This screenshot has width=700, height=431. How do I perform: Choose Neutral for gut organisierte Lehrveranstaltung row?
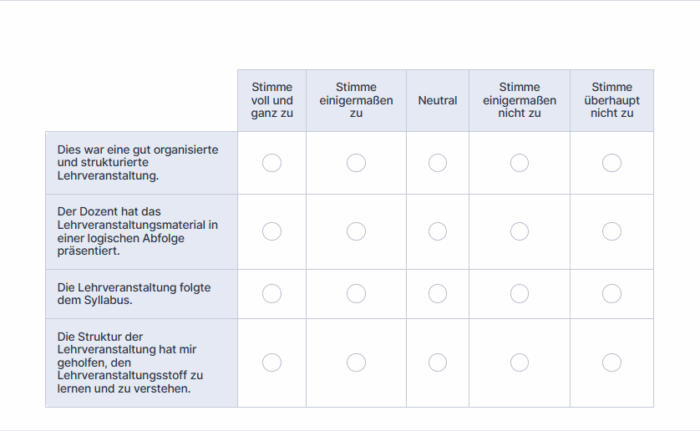438,163
